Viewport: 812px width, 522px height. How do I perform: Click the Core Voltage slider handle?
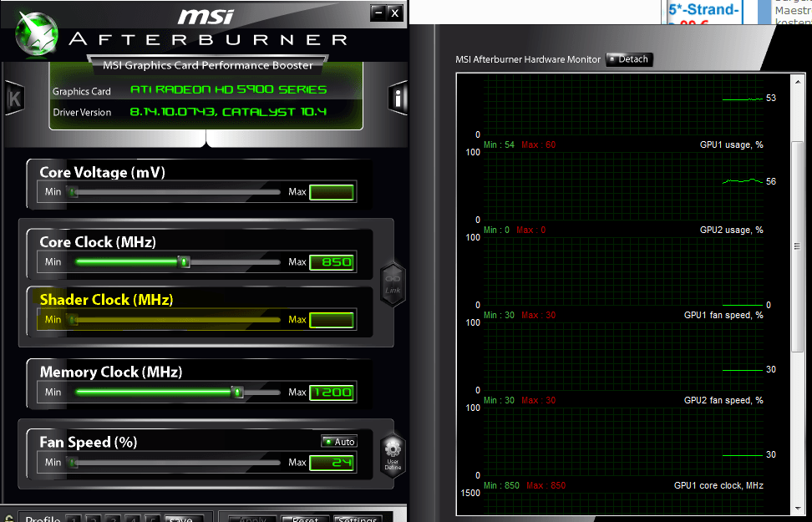[73, 193]
